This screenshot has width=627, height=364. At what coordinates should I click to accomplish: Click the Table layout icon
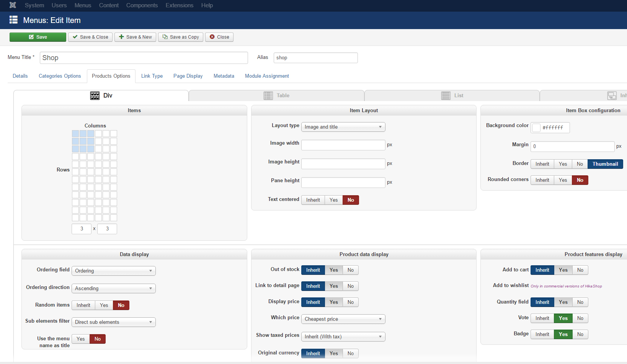tap(268, 96)
